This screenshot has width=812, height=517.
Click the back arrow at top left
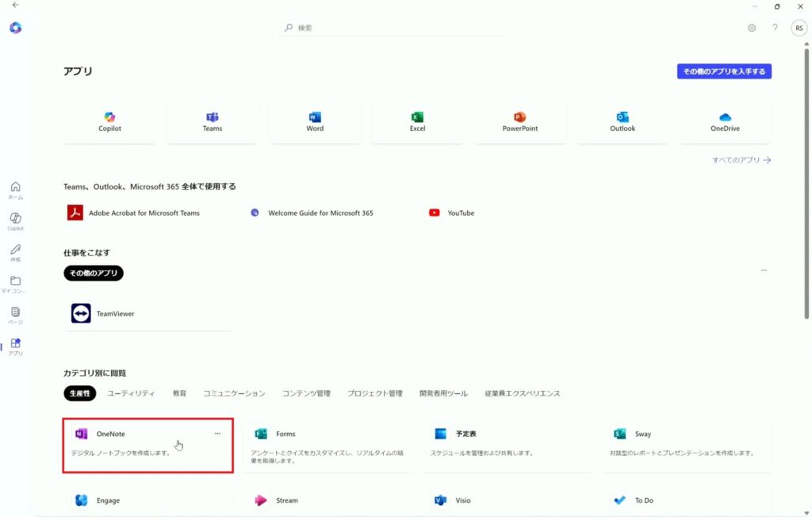16,6
